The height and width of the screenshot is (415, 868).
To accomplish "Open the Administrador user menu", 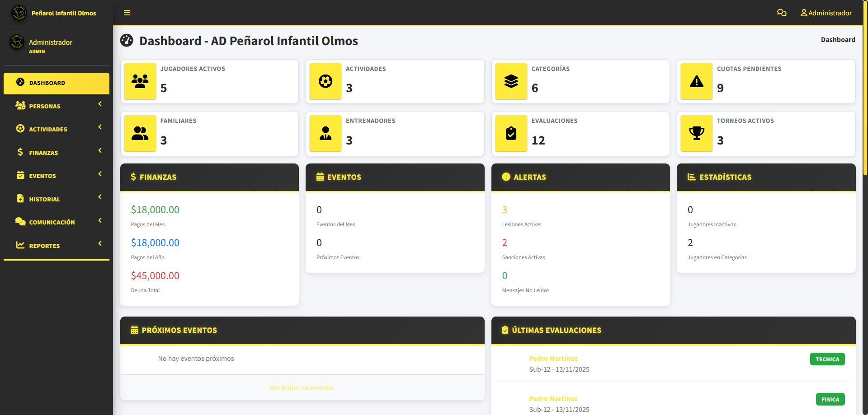I will pos(826,13).
